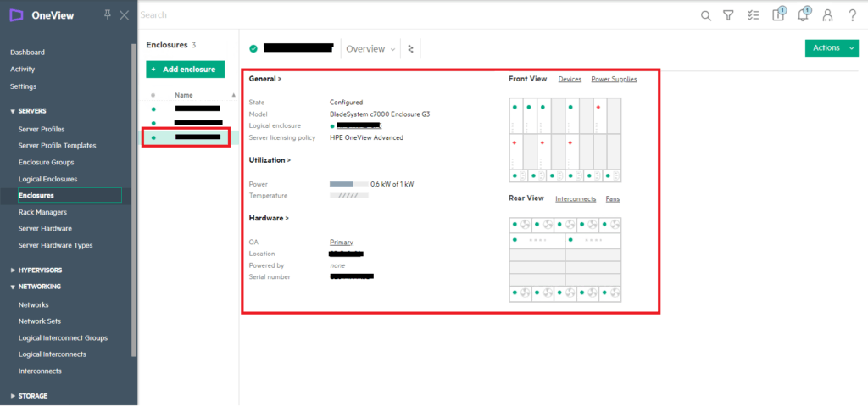This screenshot has width=868, height=407.
Task: Click the green status icon by enclosure title
Action: (253, 48)
